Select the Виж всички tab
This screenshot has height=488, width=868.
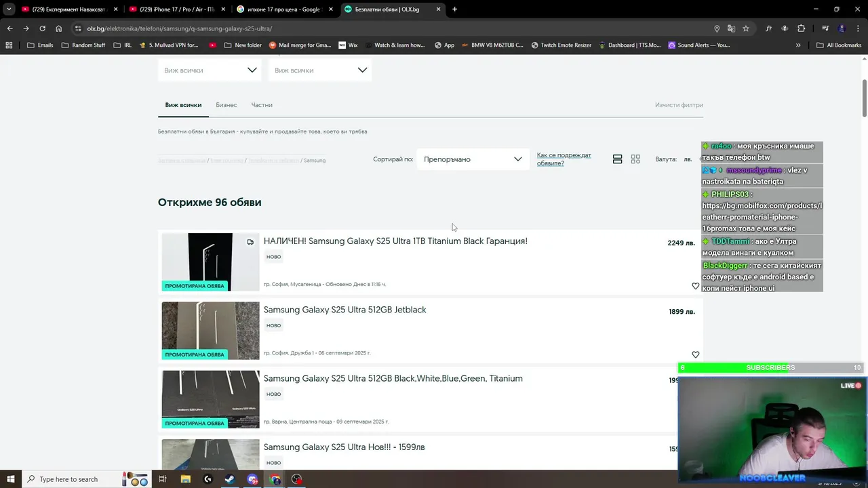tap(183, 105)
